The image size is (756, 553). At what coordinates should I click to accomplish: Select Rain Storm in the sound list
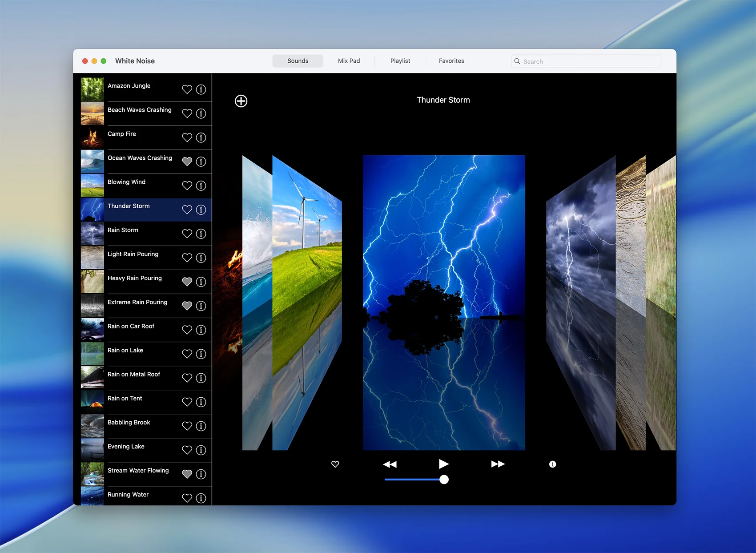123,230
